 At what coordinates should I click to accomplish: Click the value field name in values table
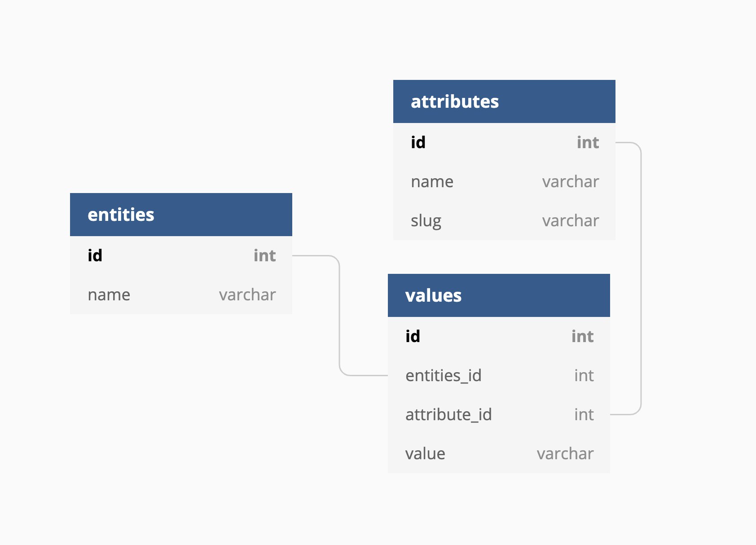425,453
